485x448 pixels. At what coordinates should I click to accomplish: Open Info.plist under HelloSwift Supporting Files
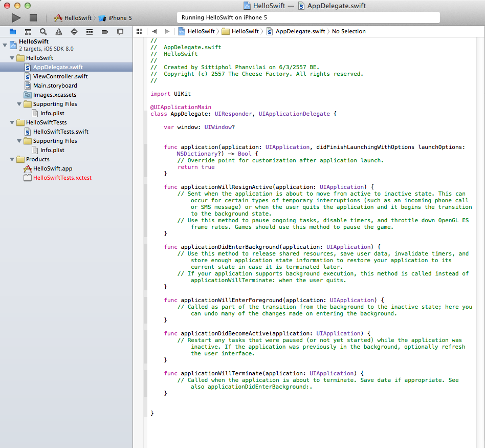[66, 113]
